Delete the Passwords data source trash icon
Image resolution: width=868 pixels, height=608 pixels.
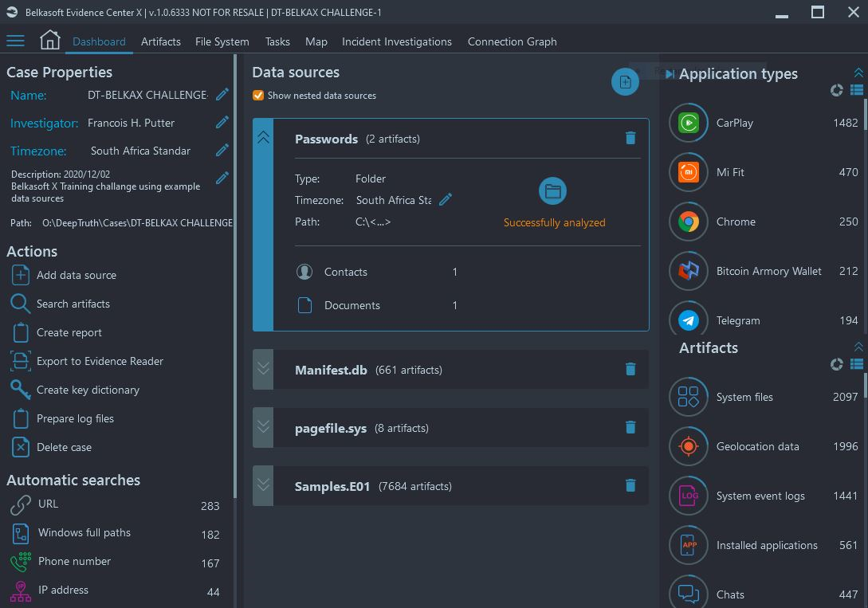click(x=630, y=138)
